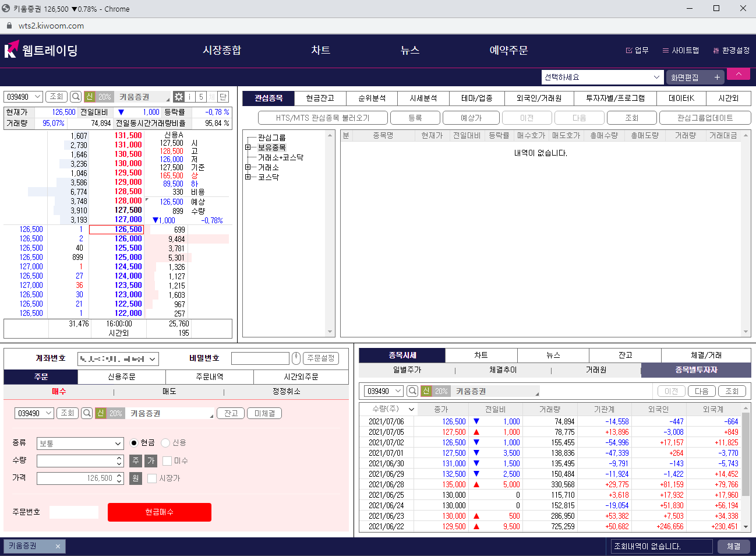The image size is (756, 556).
Task: Click the mouse keypad icon beside password
Action: 296,358
